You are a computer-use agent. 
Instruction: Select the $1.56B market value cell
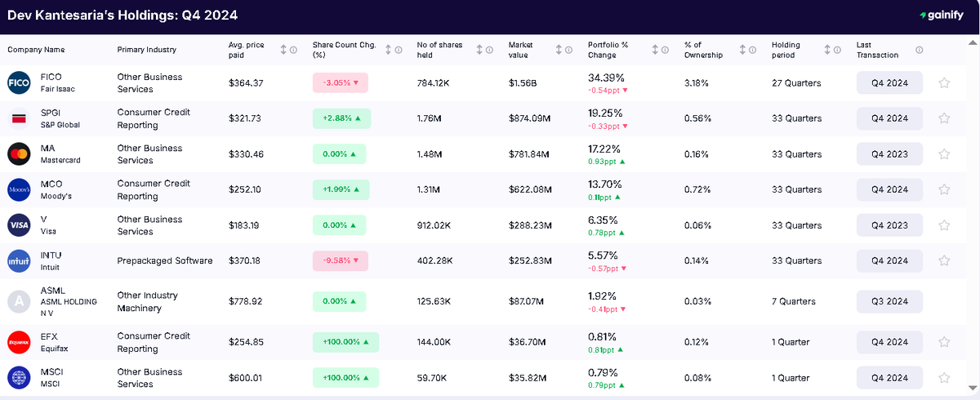pyautogui.click(x=523, y=83)
